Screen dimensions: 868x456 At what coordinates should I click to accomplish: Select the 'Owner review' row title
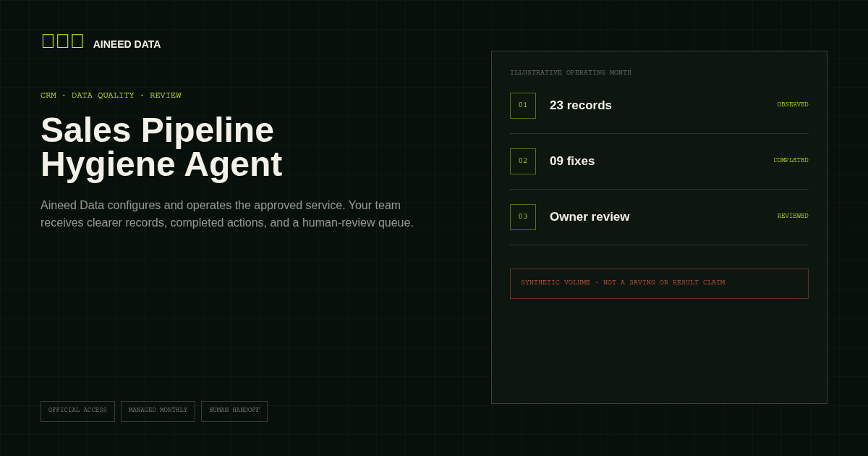pyautogui.click(x=590, y=217)
